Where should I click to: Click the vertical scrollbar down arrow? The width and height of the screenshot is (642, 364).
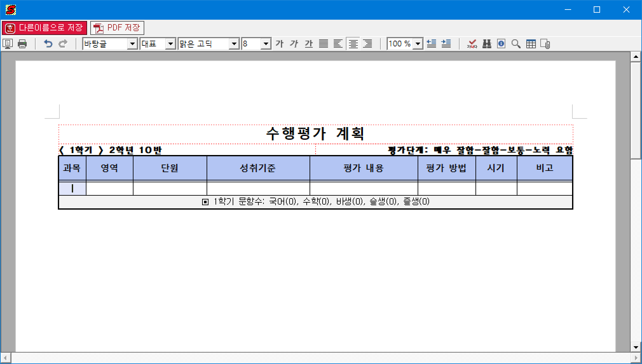pos(636,347)
